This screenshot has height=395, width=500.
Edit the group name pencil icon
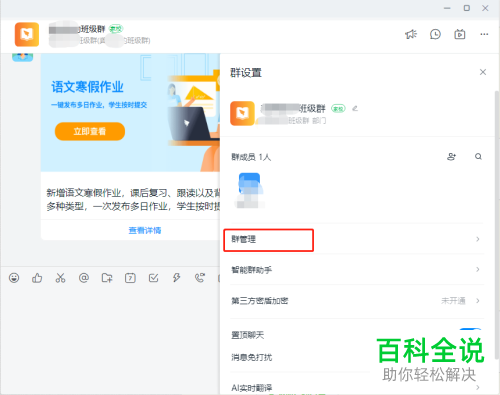355,108
